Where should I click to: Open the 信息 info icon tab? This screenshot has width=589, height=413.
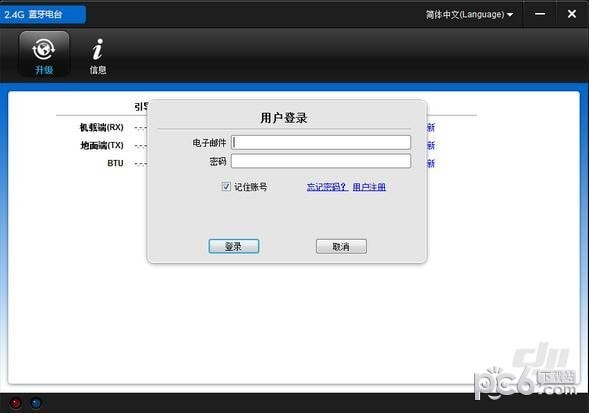(x=98, y=56)
